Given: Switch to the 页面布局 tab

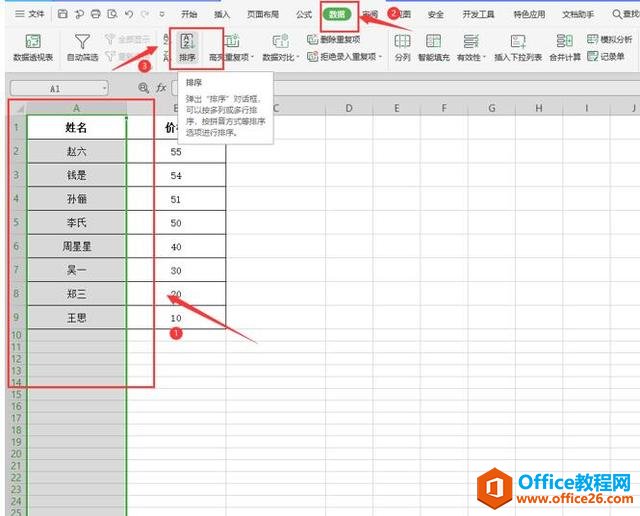Looking at the screenshot, I should 263,14.
